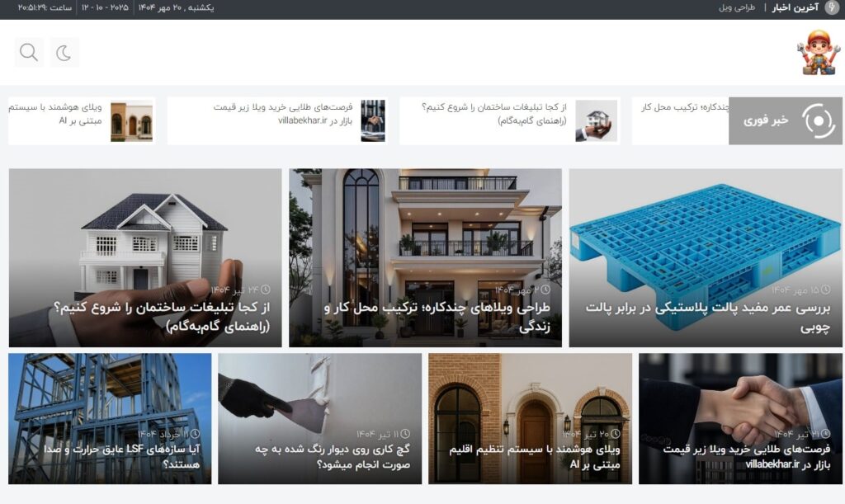This screenshot has width=845, height=504.
Task: Open the multipurpose villa design article image
Action: click(425, 239)
